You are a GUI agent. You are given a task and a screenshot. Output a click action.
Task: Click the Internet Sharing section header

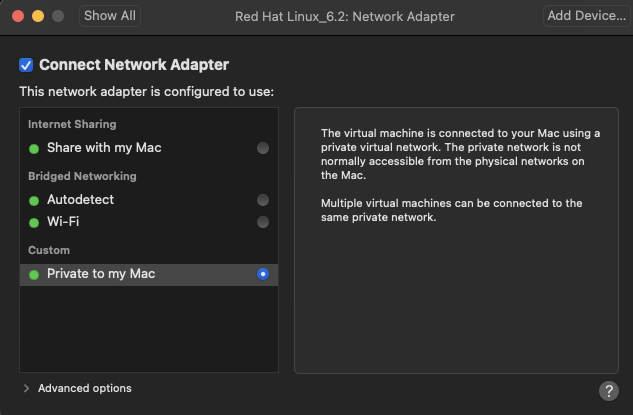click(72, 124)
